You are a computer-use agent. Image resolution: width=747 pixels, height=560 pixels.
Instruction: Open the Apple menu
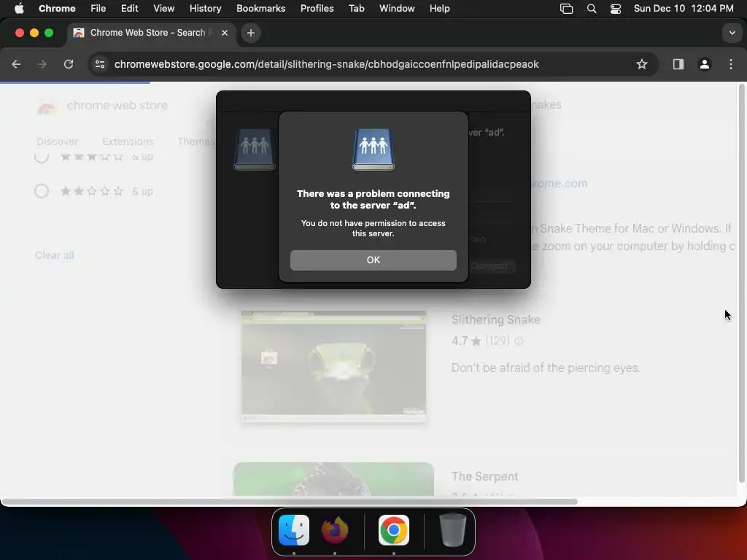(19, 9)
